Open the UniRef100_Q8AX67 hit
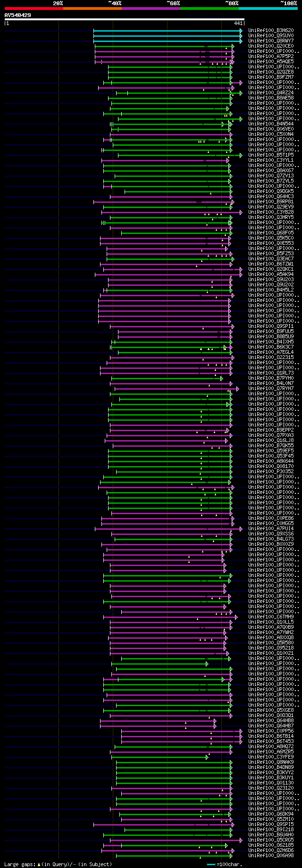Screen dimensions: 302x868 271,171
